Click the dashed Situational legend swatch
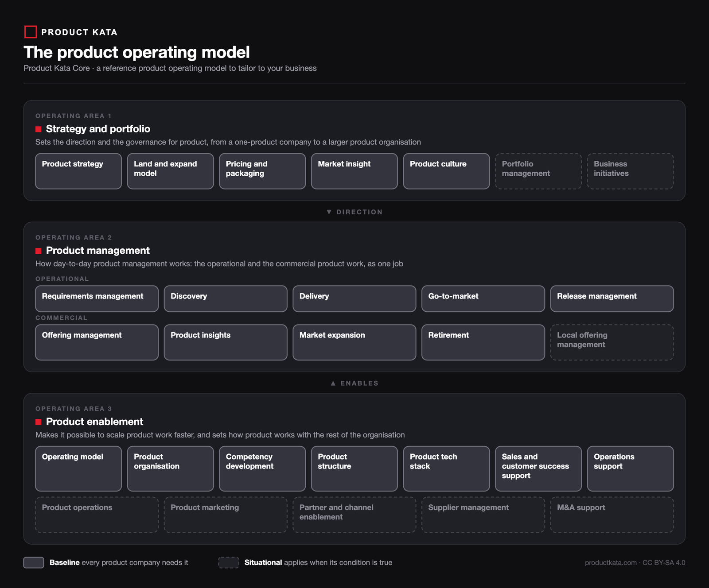The height and width of the screenshot is (588, 709). click(229, 563)
